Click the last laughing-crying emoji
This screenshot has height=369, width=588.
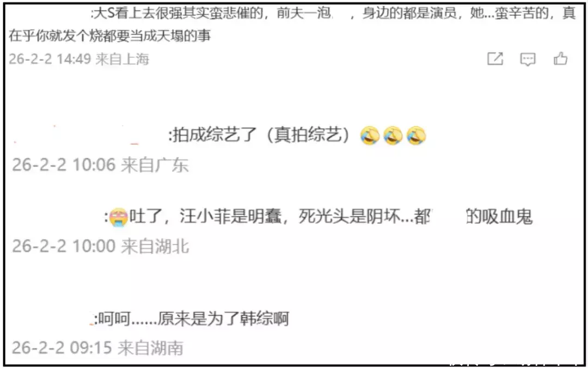tap(416, 136)
